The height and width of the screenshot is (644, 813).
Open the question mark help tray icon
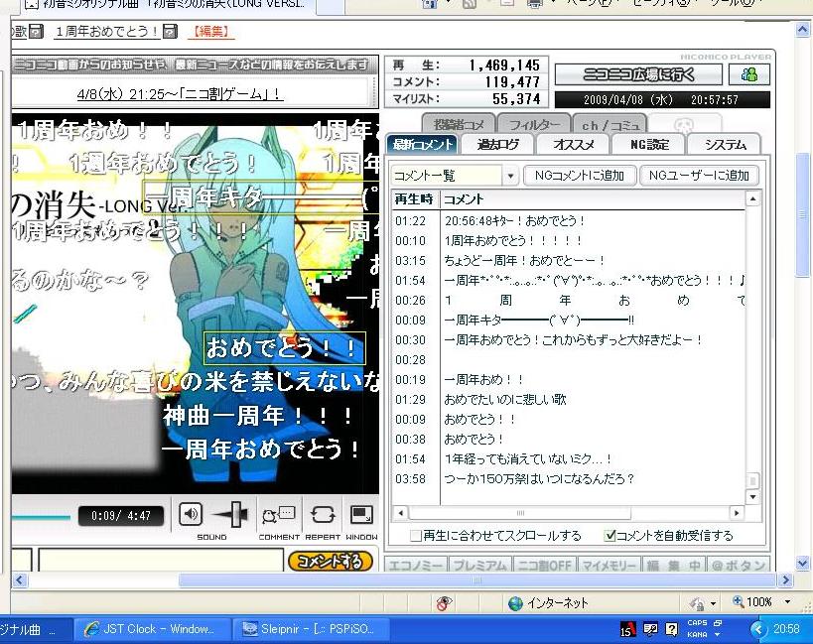point(671,629)
